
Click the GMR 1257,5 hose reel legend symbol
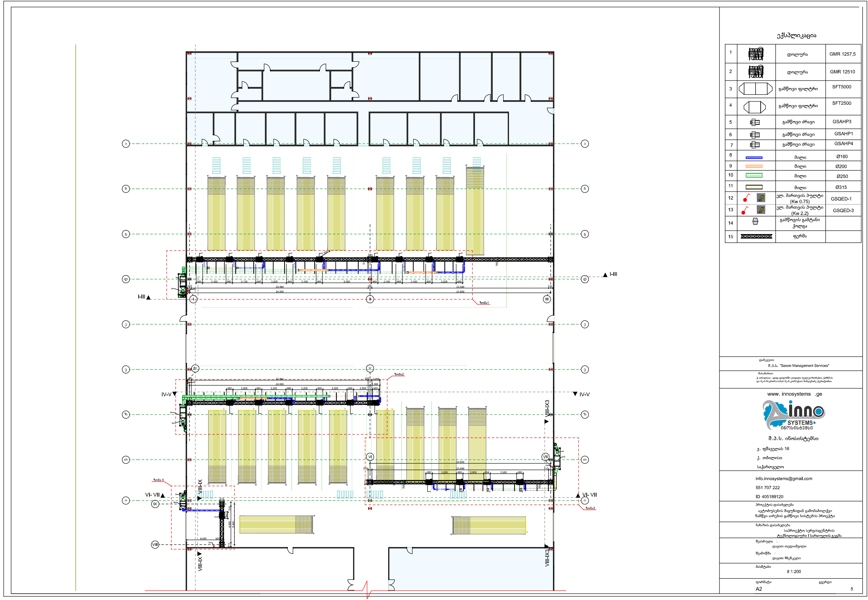pos(756,54)
